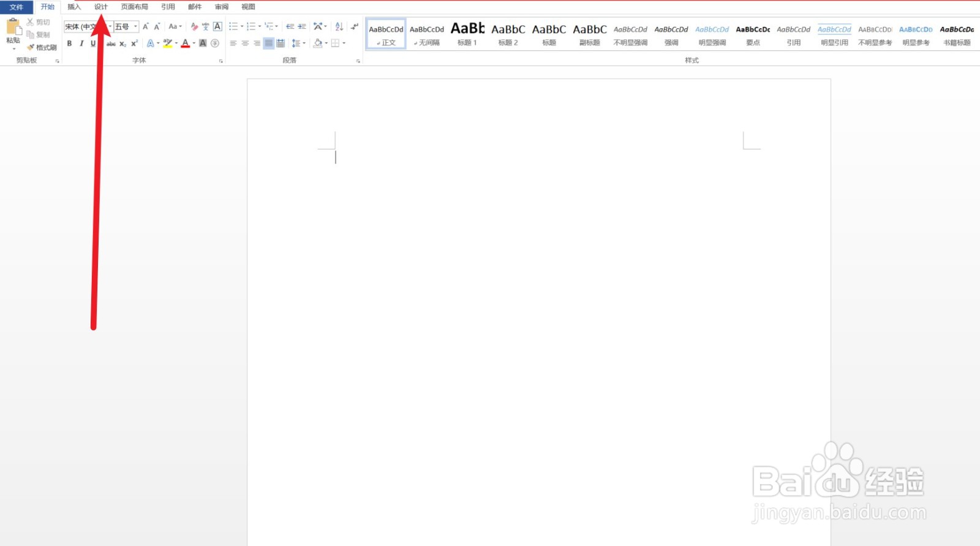980x546 pixels.
Task: Switch to the Insert (插入) tab
Action: [74, 7]
